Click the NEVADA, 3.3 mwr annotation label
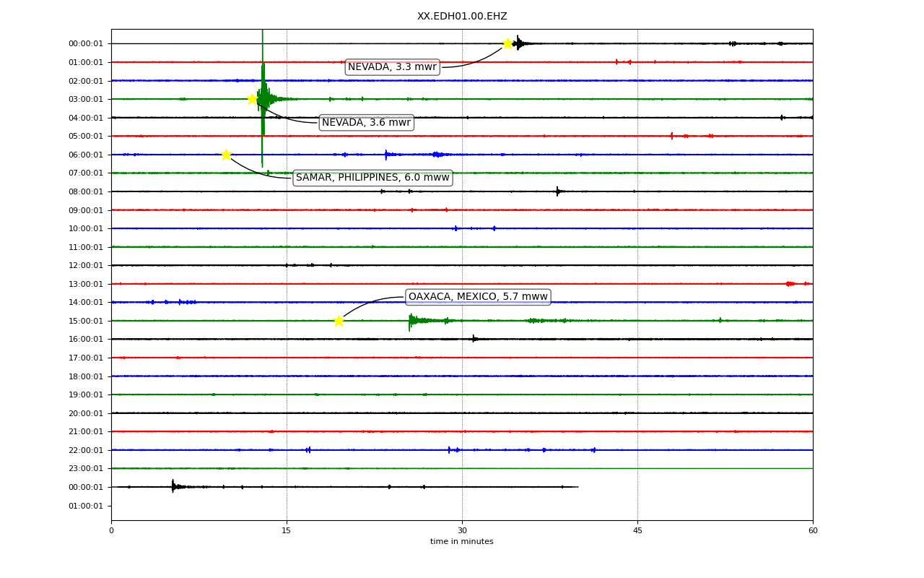The height and width of the screenshot is (578, 924). [392, 67]
